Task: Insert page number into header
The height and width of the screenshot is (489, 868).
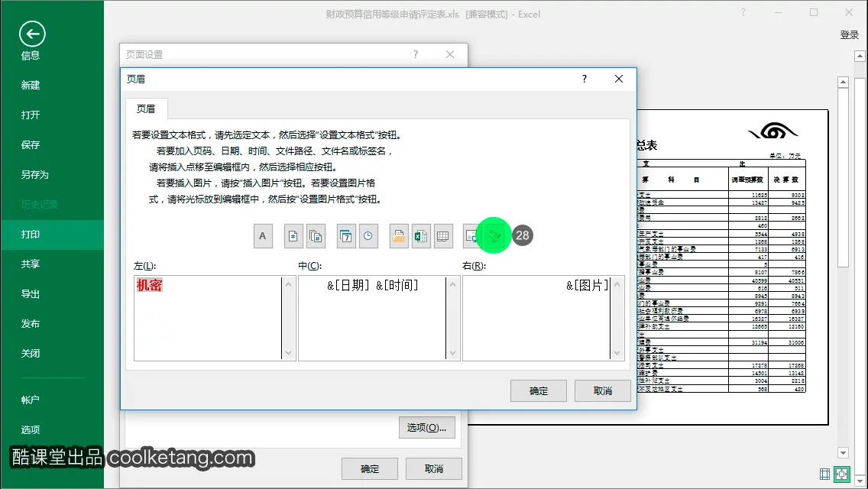Action: click(x=293, y=236)
